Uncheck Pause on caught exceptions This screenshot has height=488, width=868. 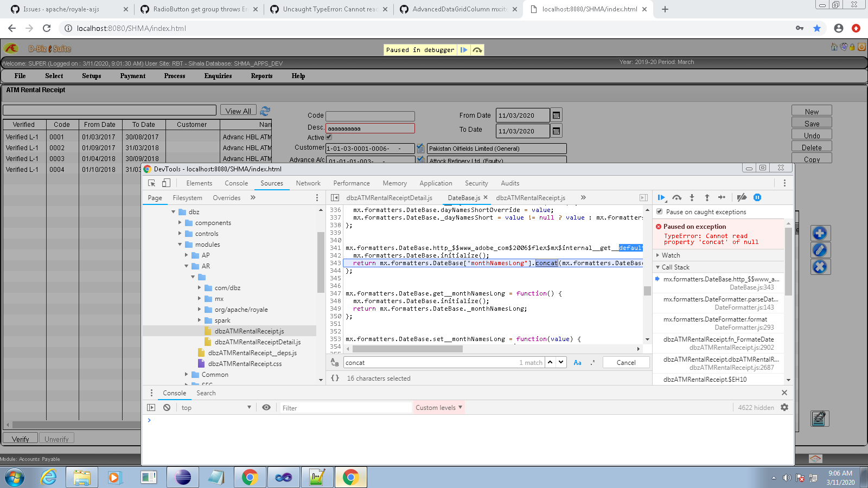(659, 211)
